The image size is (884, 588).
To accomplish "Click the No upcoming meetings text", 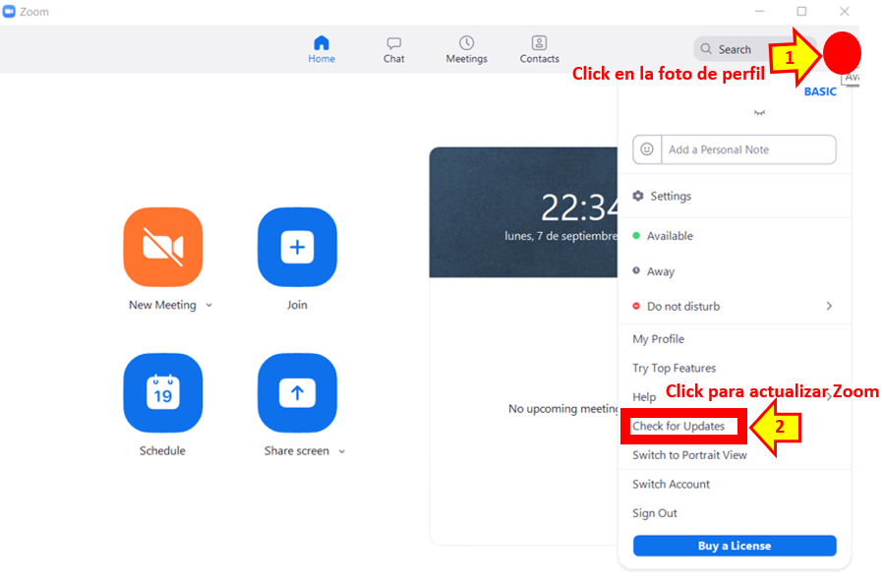I will pos(562,409).
